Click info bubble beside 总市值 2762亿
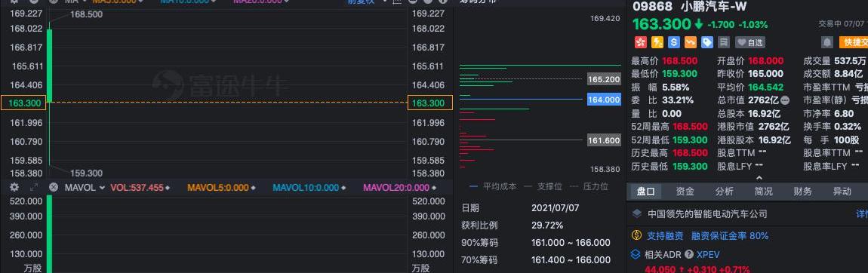Image resolution: width=868 pixels, height=273 pixels. [785, 100]
